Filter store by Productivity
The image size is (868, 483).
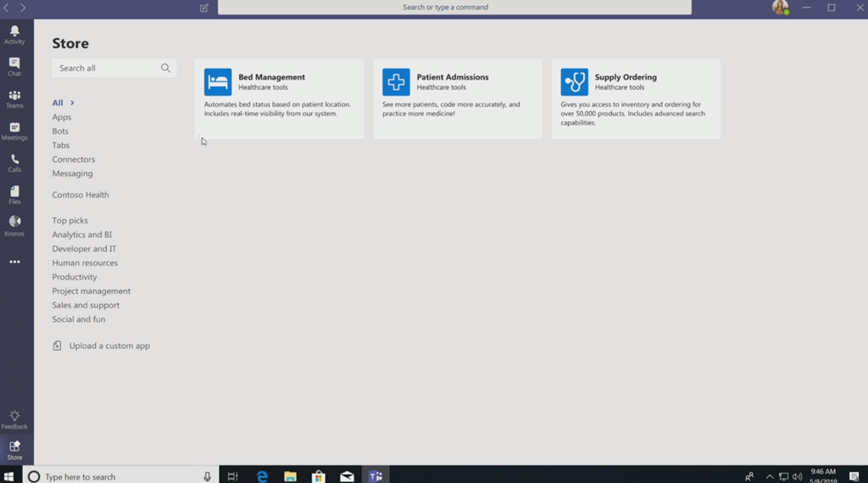coord(75,277)
